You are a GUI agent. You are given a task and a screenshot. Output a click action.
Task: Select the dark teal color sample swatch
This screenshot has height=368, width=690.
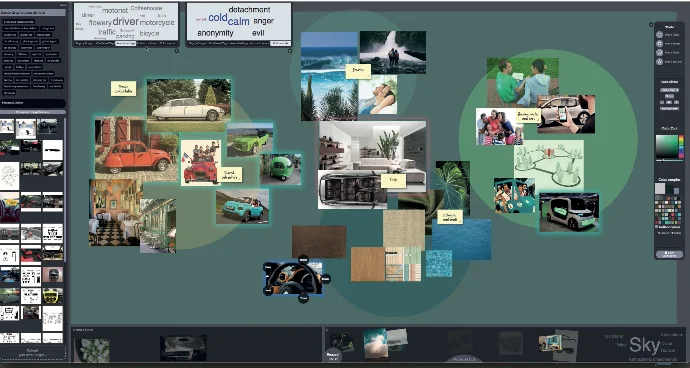tap(669, 189)
